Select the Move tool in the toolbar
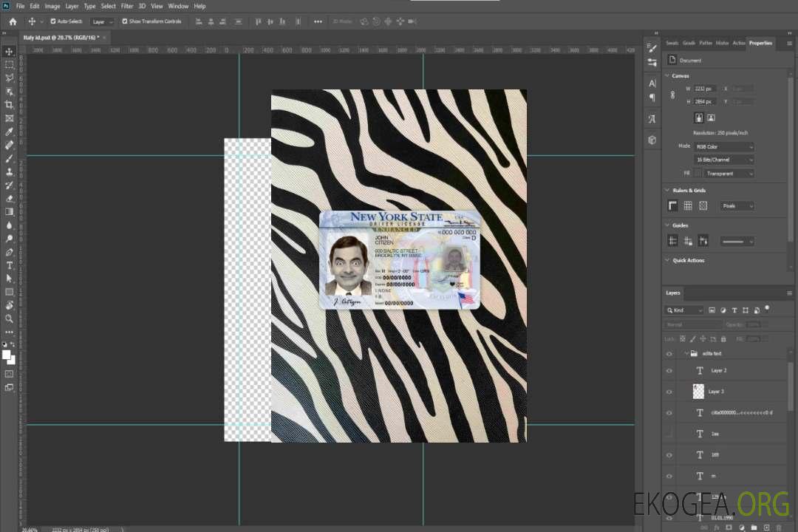 tap(10, 51)
